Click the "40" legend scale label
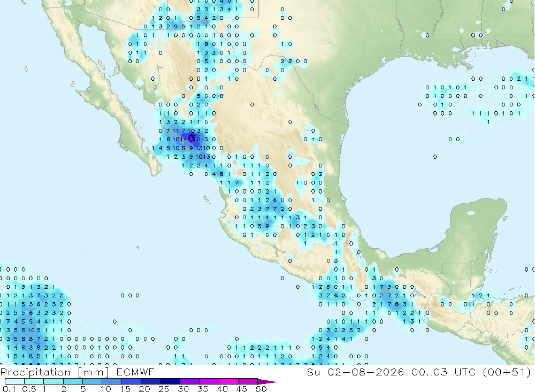Screen dimensions: 535x392 222,389
